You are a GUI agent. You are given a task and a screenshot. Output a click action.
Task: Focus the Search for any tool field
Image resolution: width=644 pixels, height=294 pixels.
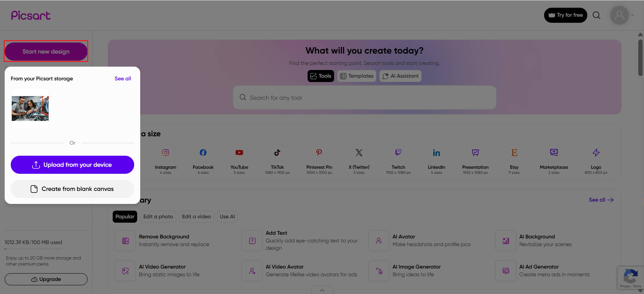pos(365,97)
